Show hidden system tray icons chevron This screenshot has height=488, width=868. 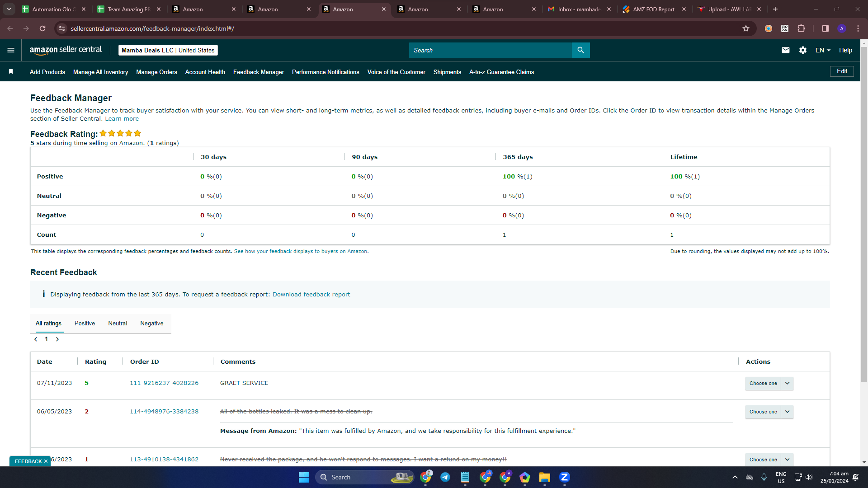[x=735, y=477]
